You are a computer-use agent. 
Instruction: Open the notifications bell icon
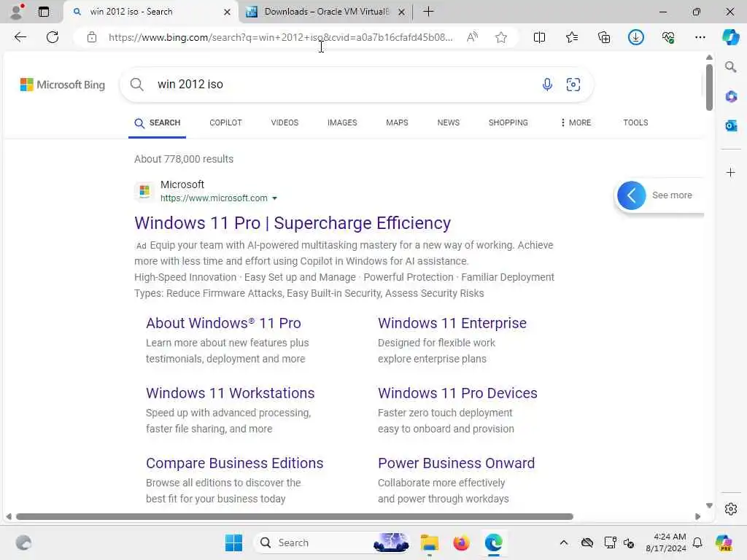pyautogui.click(x=697, y=542)
